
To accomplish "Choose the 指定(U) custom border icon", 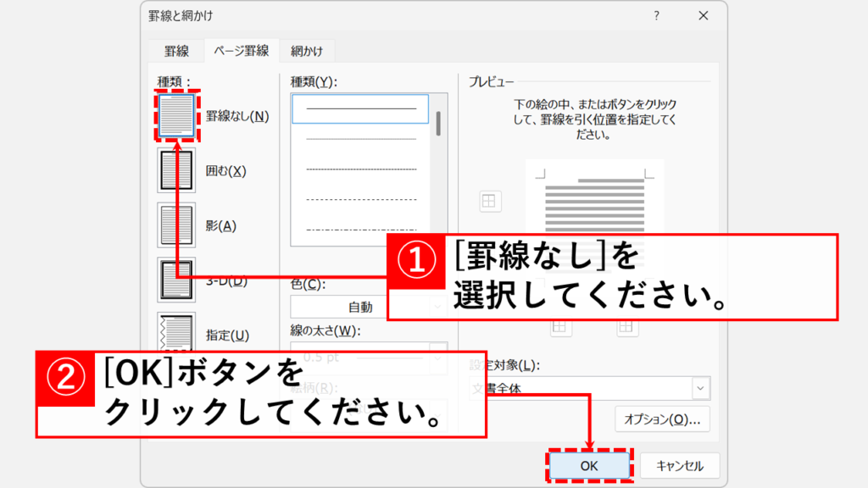I will pyautogui.click(x=176, y=332).
